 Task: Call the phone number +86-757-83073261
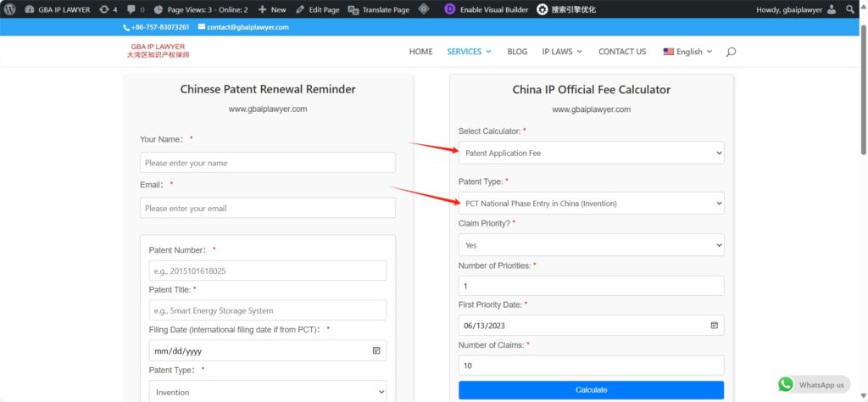[x=156, y=27]
